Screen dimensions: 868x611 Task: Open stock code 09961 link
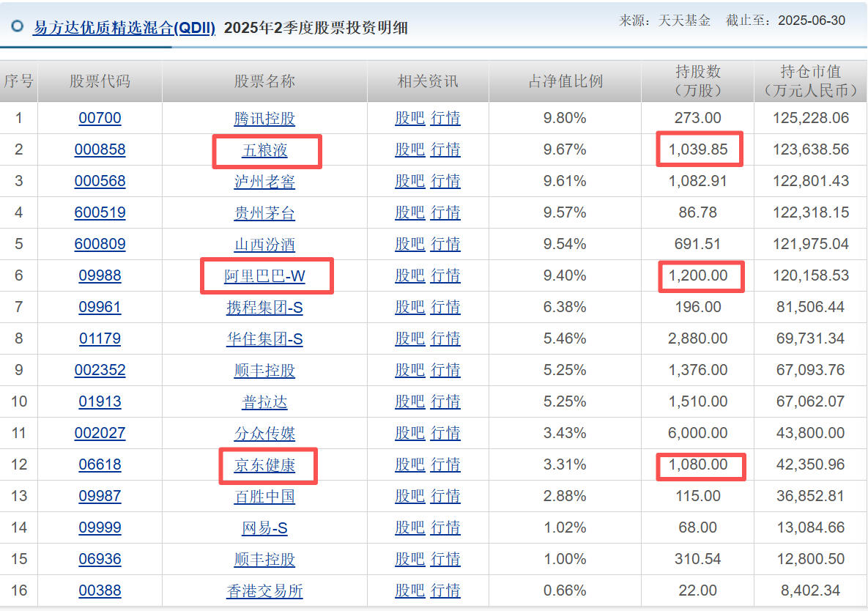pos(100,307)
